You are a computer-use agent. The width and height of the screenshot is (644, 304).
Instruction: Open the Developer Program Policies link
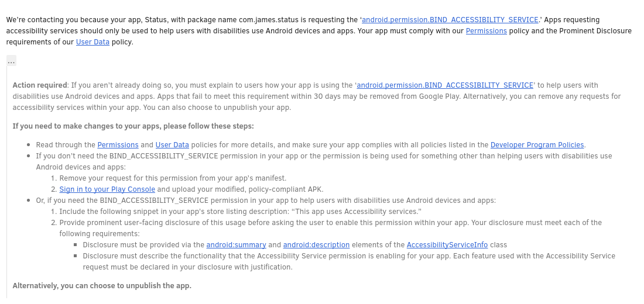tap(537, 145)
